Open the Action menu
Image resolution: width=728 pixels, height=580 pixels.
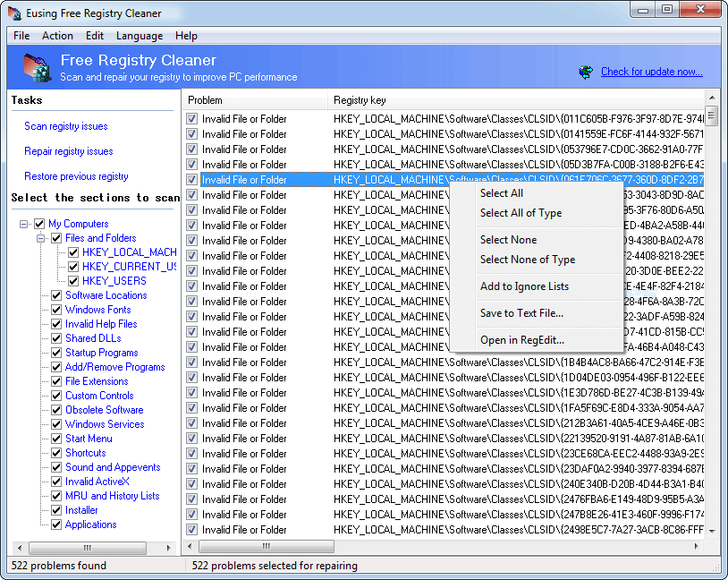[57, 36]
